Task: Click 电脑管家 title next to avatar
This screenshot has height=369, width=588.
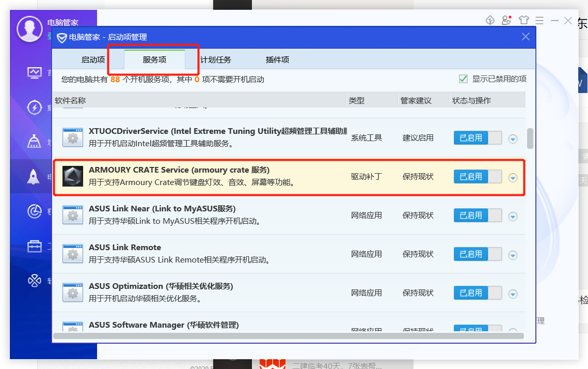Action: [x=62, y=23]
